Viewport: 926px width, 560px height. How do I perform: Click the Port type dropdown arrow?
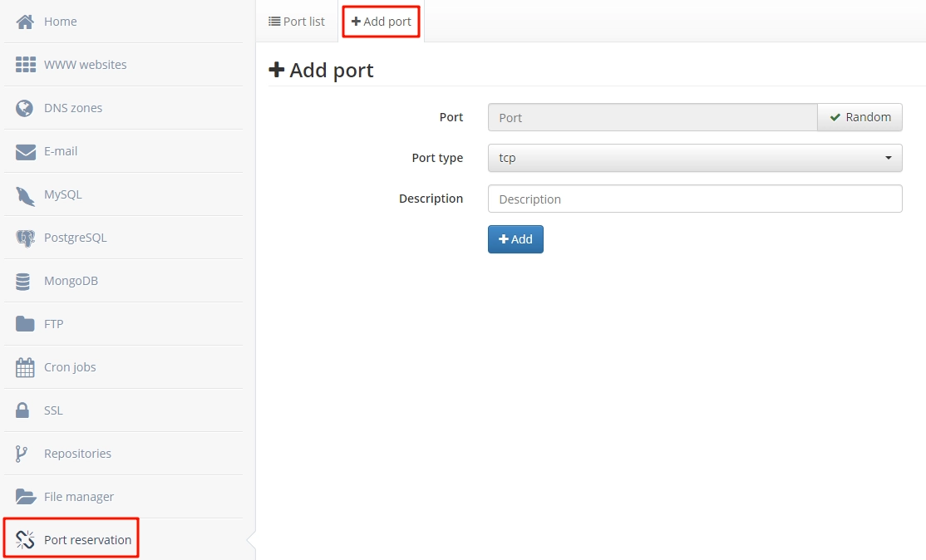(x=888, y=158)
